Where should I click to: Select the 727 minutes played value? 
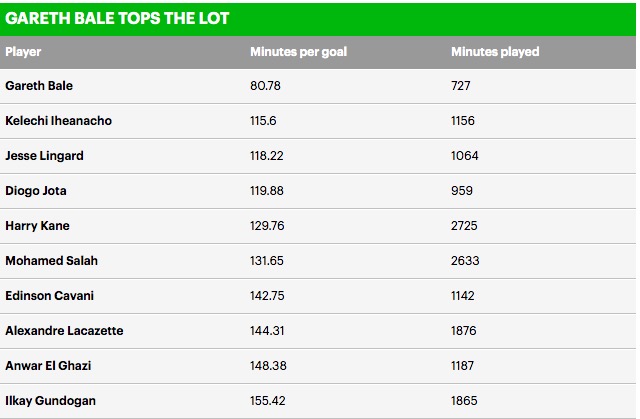click(x=461, y=86)
